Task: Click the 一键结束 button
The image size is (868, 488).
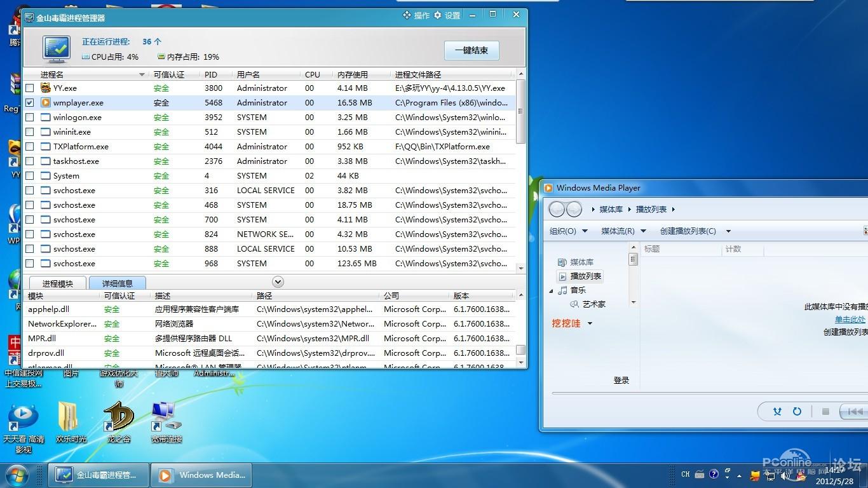Action: (x=471, y=50)
